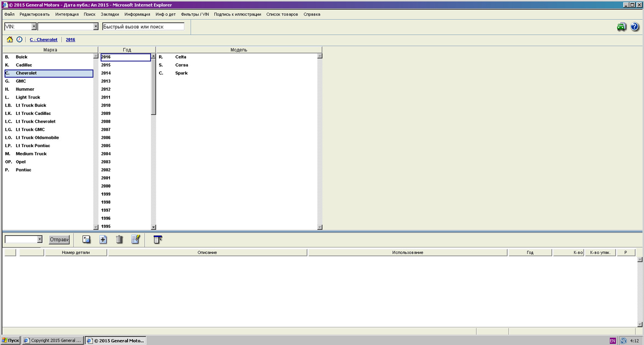The image size is (644, 345).
Task: Expand the empty combo box beside VIN
Action: [96, 27]
